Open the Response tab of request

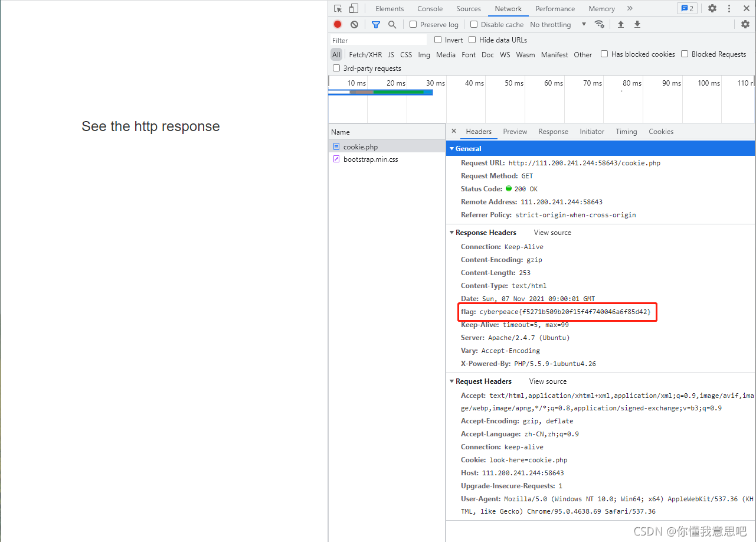pyautogui.click(x=553, y=132)
